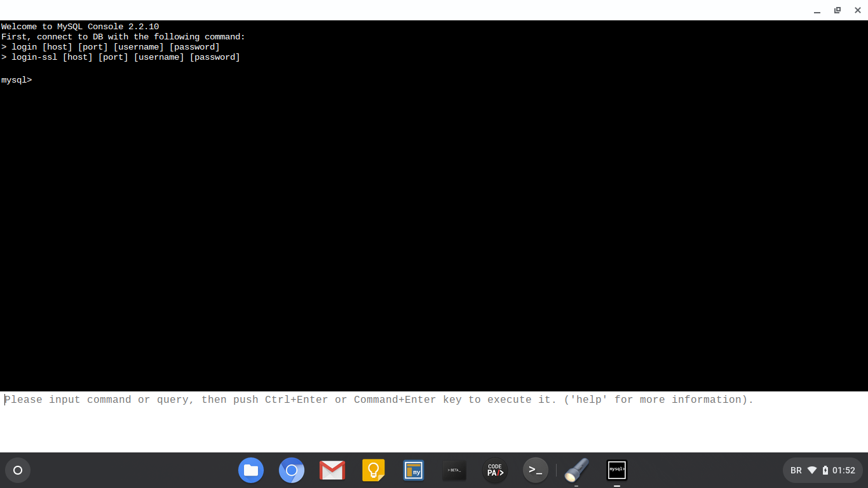This screenshot has height=488, width=868.
Task: Launch the Chromium browser from the shelf
Action: [x=292, y=470]
